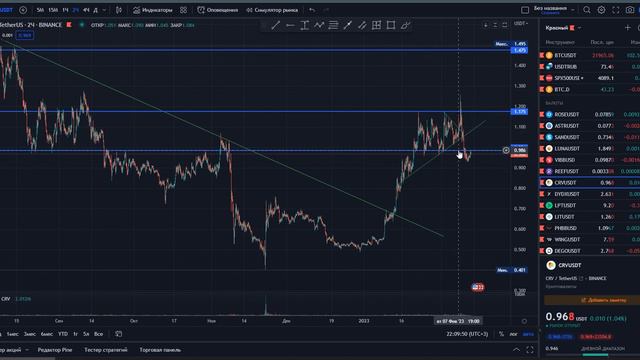The width and height of the screenshot is (640, 360).
Task: Select the long position grid tool
Action: (x=376, y=25)
